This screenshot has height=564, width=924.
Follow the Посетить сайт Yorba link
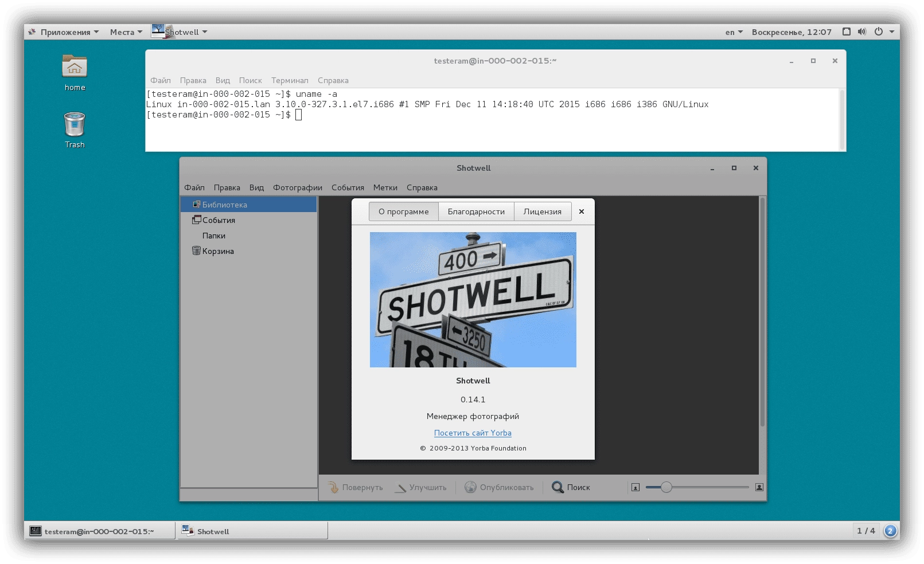(x=473, y=433)
